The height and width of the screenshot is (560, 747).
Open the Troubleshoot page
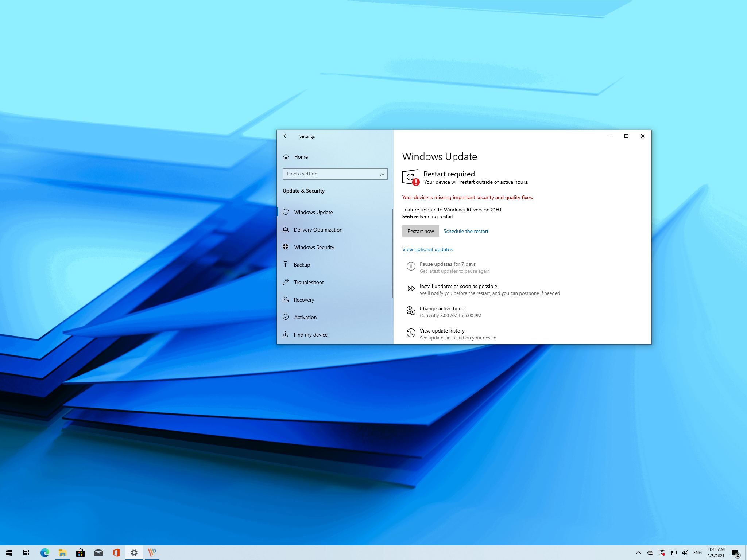(309, 282)
